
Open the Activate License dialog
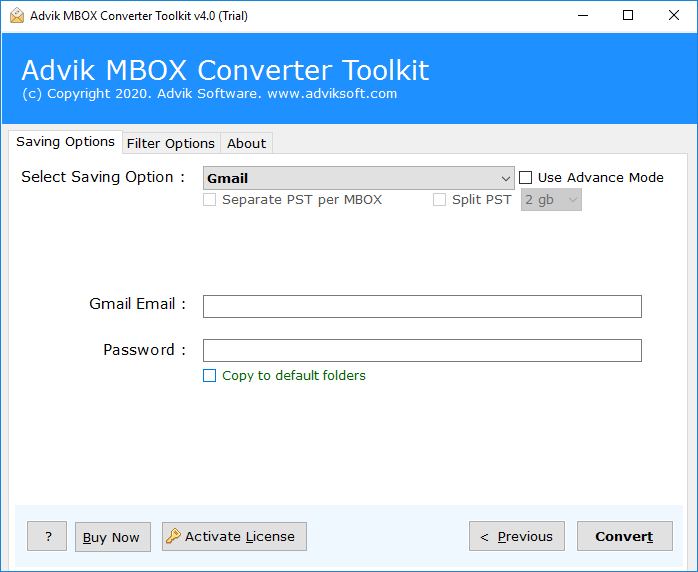[x=234, y=536]
